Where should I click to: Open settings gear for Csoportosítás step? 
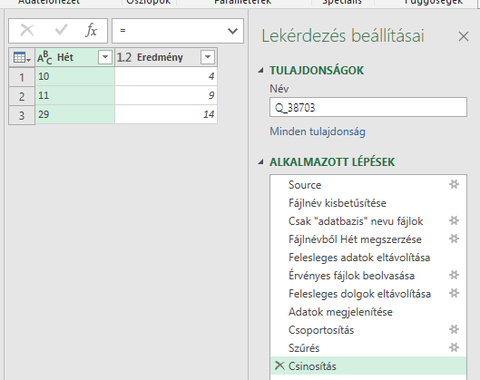[454, 330]
